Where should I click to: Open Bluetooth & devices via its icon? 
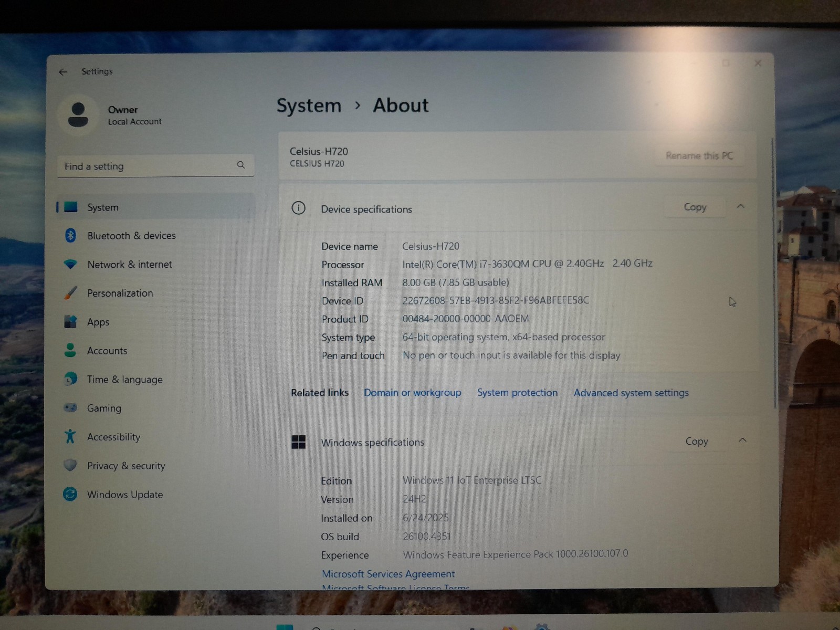[70, 235]
